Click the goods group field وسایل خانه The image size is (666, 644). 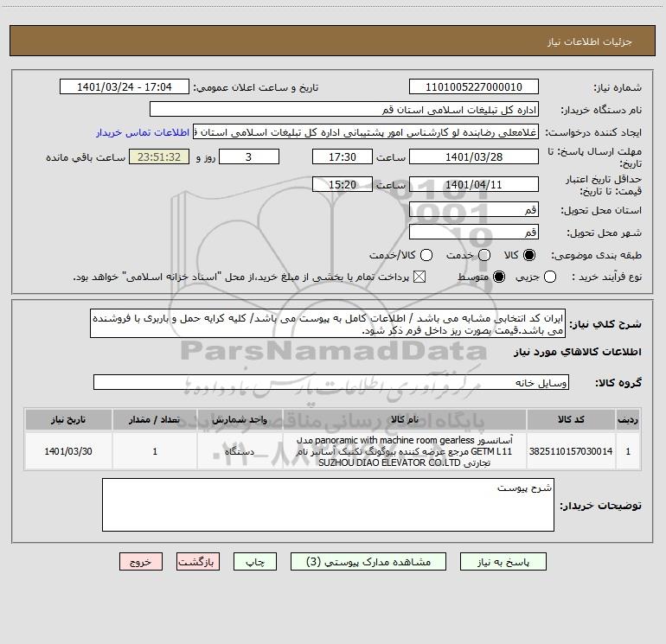[x=331, y=382]
